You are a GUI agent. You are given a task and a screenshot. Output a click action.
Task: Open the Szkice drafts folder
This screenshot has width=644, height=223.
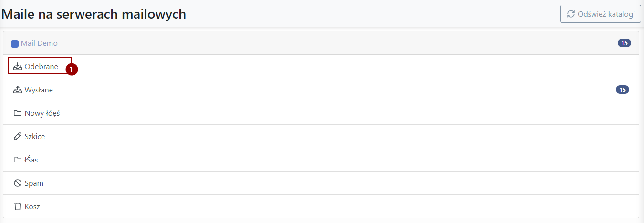(x=35, y=136)
